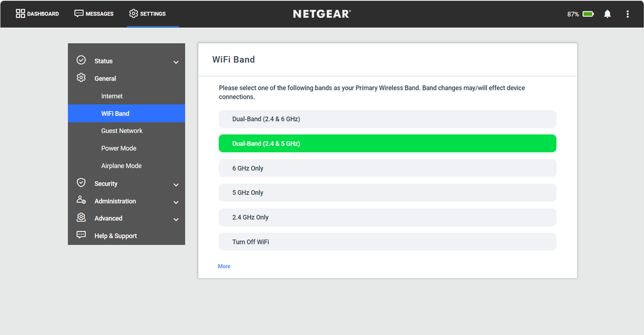Click the Status checkmark circle icon
The width and height of the screenshot is (644, 335).
pos(81,60)
